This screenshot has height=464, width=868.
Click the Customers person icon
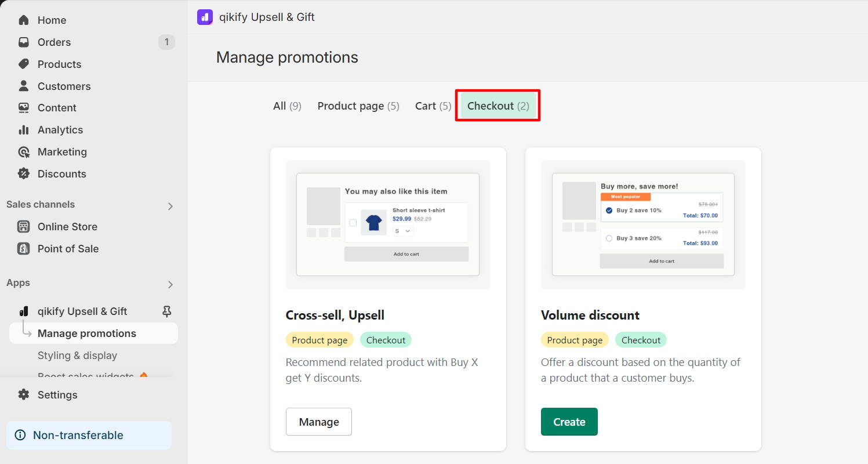tap(24, 86)
